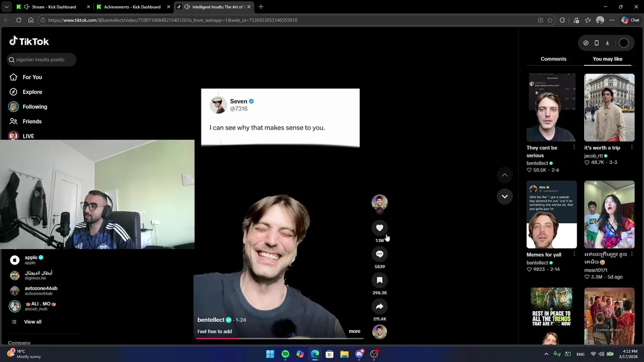Open the Friends page
Screen dimensions: 644x362
[x=32, y=121]
